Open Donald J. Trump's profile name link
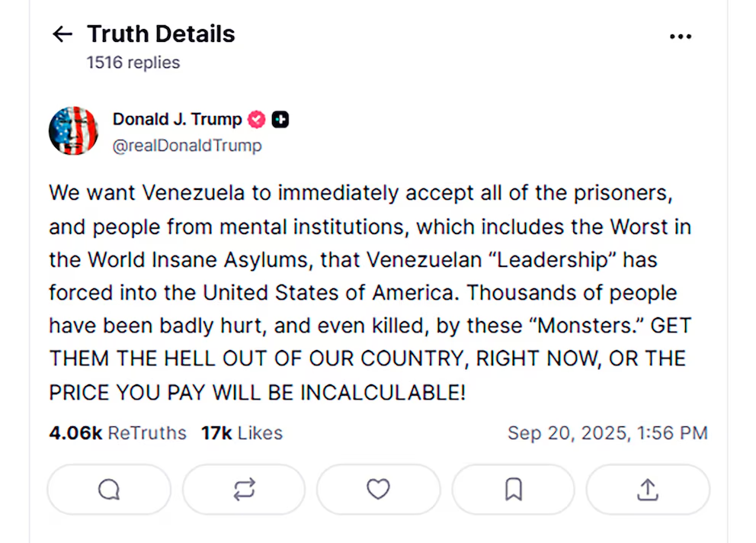The width and height of the screenshot is (756, 543). (x=177, y=119)
